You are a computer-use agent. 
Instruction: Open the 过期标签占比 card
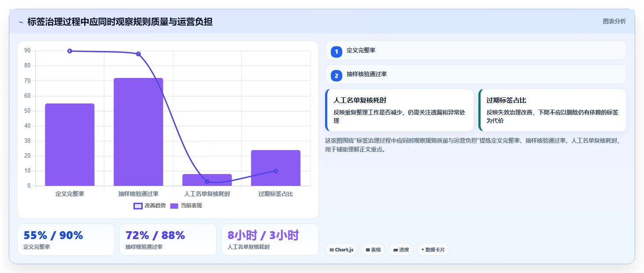click(552, 110)
